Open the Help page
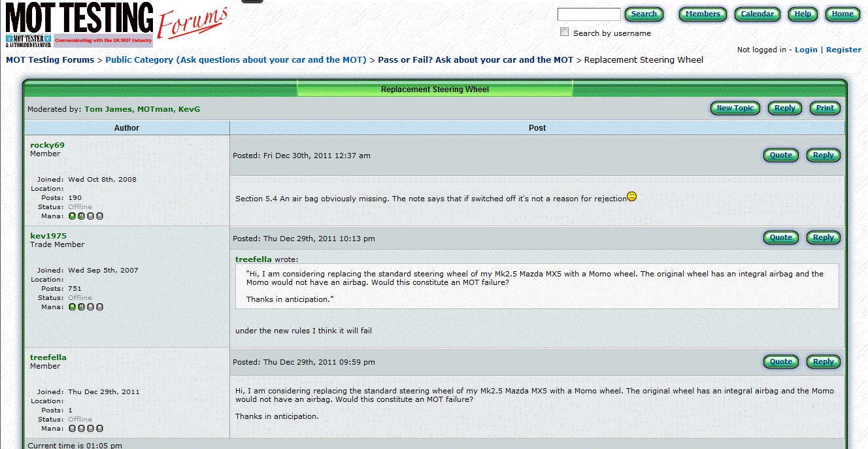Image resolution: width=868 pixels, height=449 pixels. pyautogui.click(x=803, y=14)
